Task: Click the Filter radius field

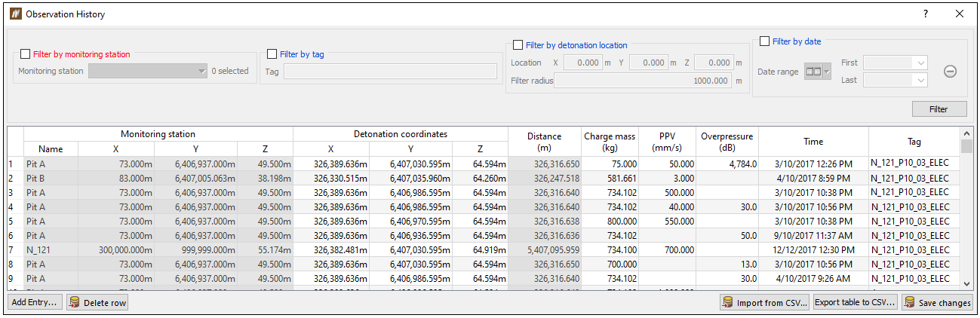Action: tap(644, 81)
